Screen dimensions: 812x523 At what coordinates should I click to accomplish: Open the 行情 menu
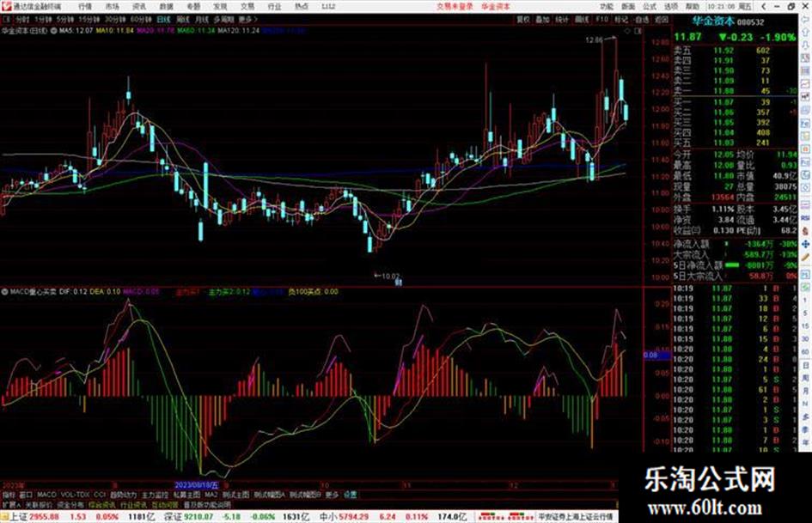85,7
